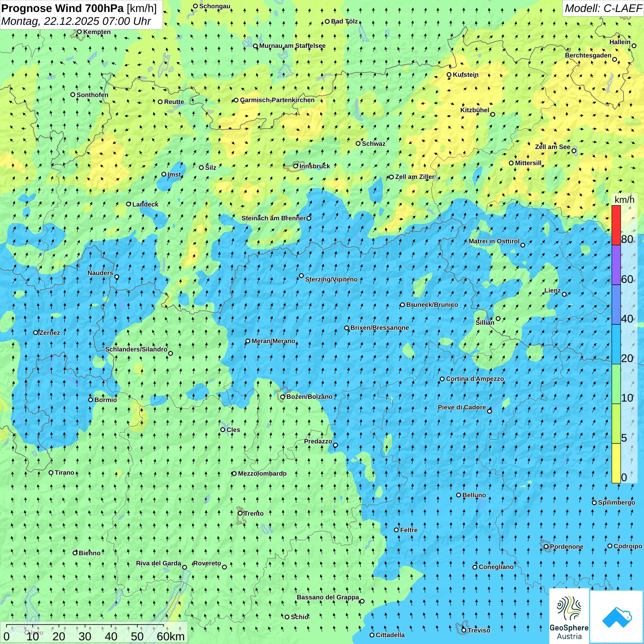Image resolution: width=644 pixels, height=644 pixels.
Task: Click the Nauders city label
Action: (100, 273)
